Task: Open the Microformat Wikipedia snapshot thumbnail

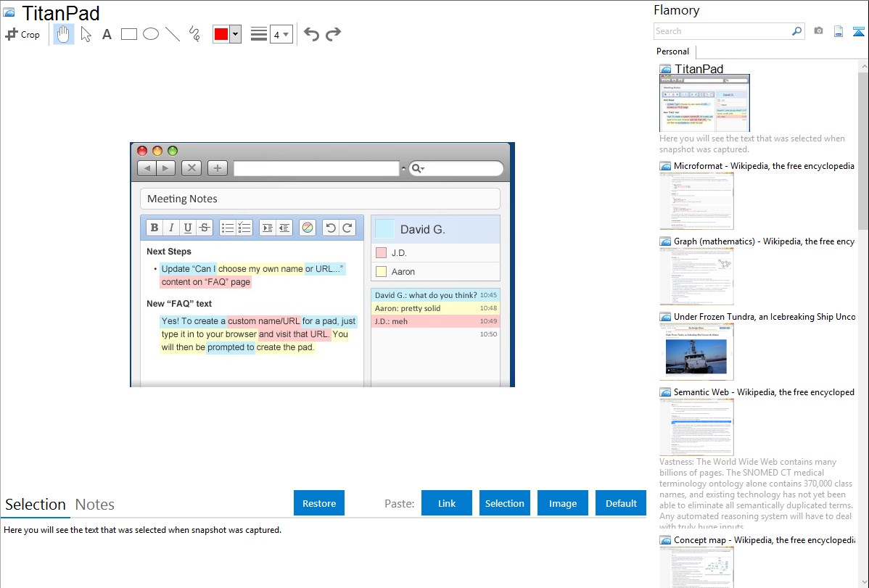Action: click(x=696, y=201)
